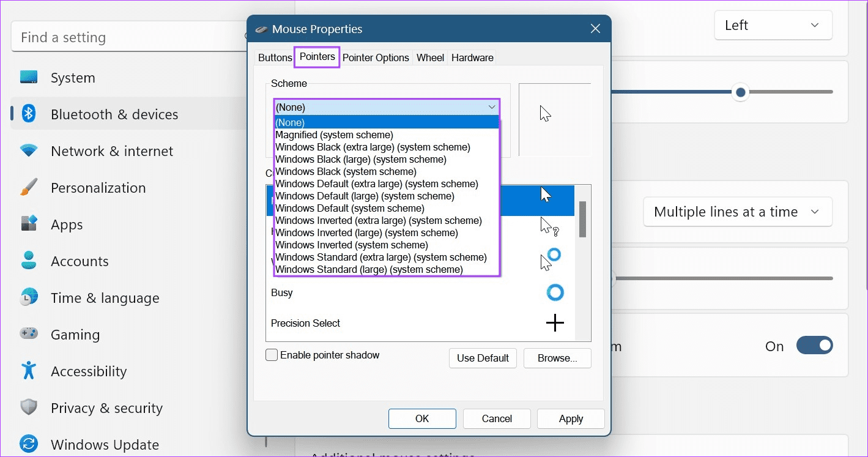Viewport: 868px width, 457px height.
Task: Switch to the Buttons tab
Action: (x=275, y=58)
